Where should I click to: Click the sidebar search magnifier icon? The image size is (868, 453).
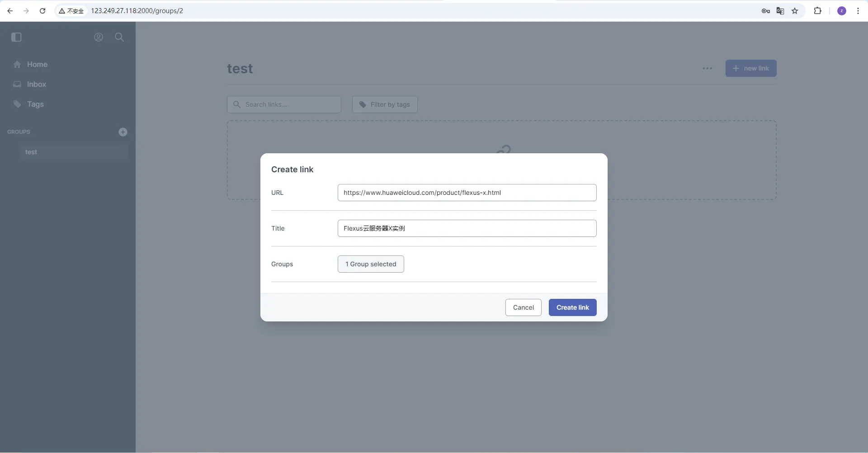119,37
